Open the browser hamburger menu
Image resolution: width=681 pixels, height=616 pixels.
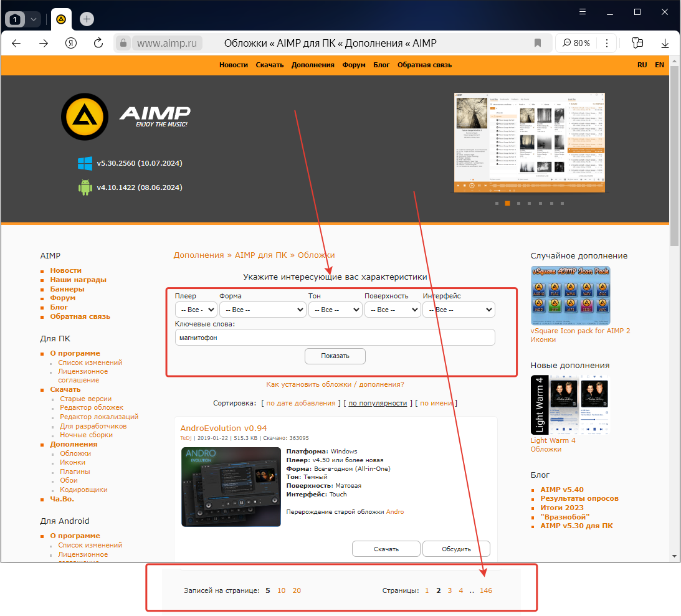[x=583, y=12]
